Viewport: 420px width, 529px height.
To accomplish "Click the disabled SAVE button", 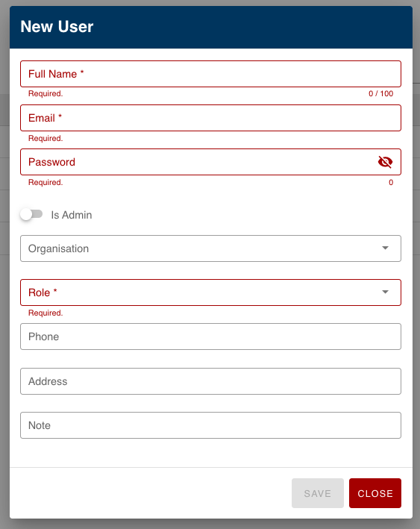I will (x=318, y=493).
